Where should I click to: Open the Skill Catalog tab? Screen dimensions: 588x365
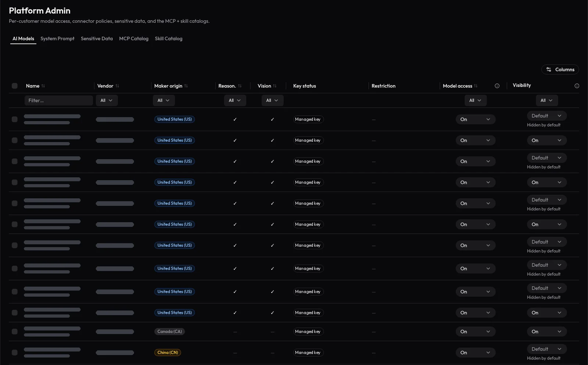point(169,39)
